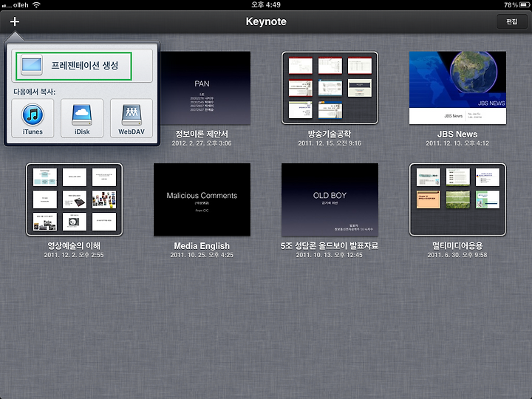Copy from WebDAV icon
532x399 pixels.
pos(132,118)
